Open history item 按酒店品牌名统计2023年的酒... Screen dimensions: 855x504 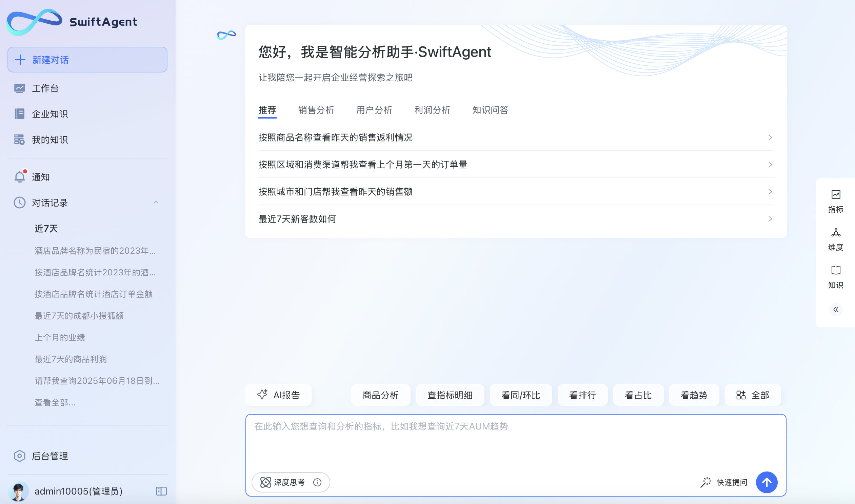95,272
